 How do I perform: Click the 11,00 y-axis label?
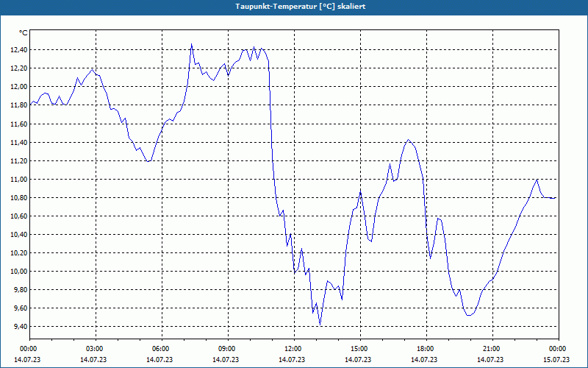click(20, 179)
